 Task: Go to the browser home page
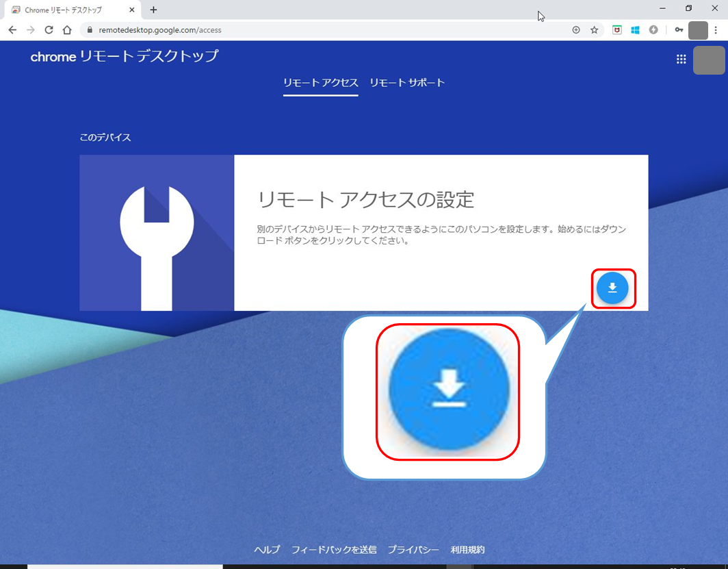67,30
